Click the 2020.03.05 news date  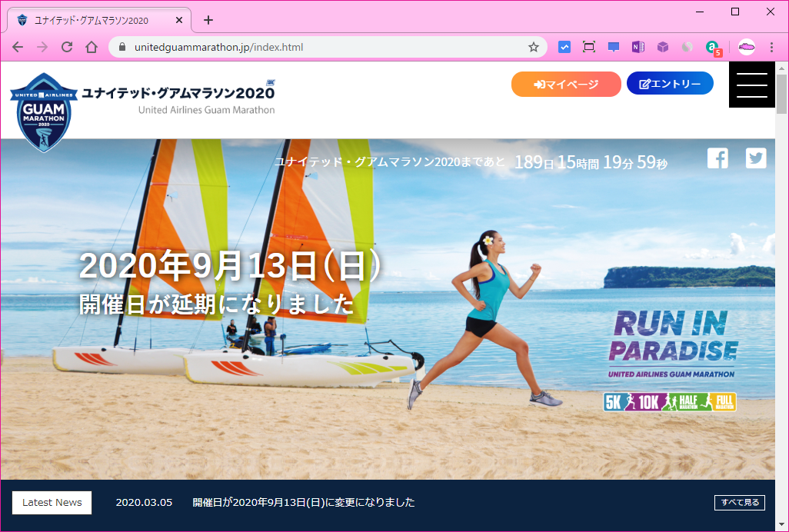click(x=144, y=502)
